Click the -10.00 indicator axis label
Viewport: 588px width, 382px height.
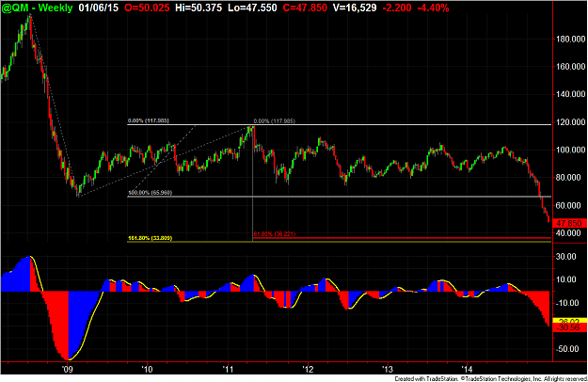(x=565, y=303)
